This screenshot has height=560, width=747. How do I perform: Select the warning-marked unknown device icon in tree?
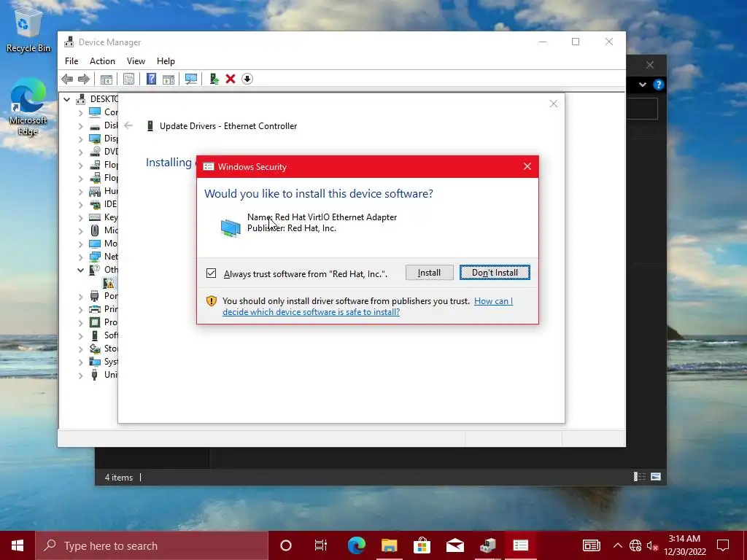(109, 283)
